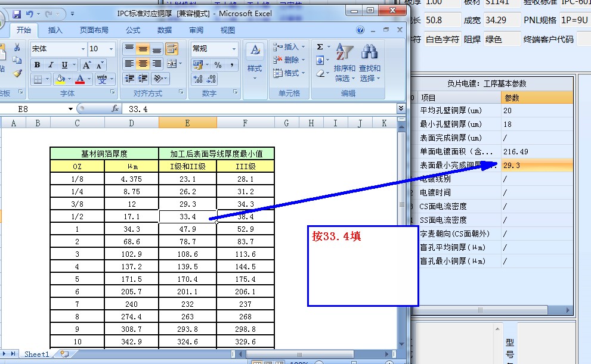The image size is (591, 364).
Task: Decrease font size with small A icon
Action: 99,65
